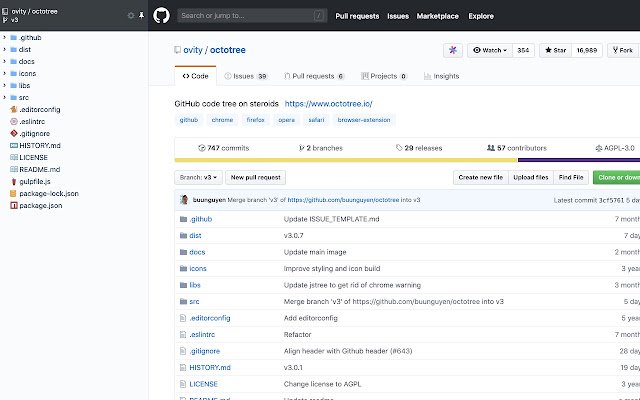The height and width of the screenshot is (400, 640).
Task: Open the Watch dropdown button
Action: click(x=490, y=50)
